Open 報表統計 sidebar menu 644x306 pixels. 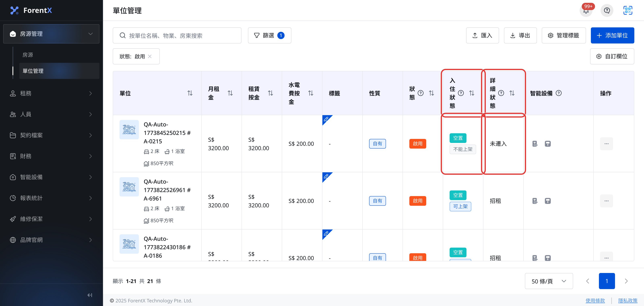tap(51, 198)
